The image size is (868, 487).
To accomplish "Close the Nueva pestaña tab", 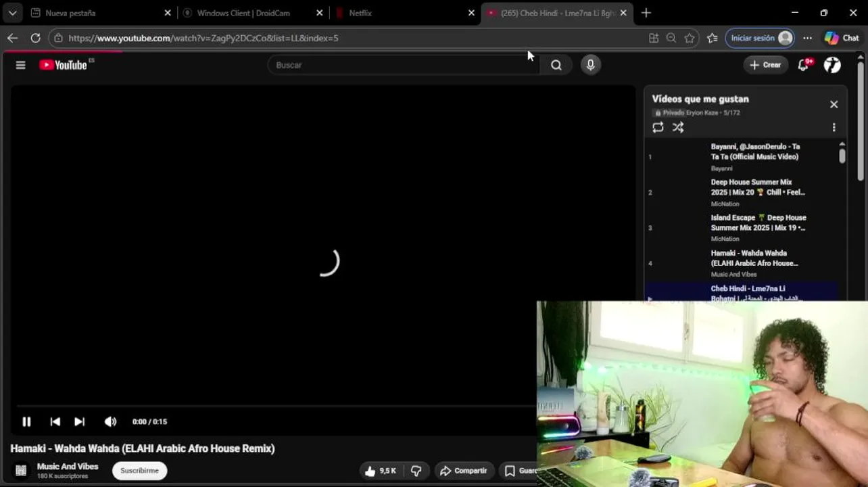I will click(x=168, y=13).
